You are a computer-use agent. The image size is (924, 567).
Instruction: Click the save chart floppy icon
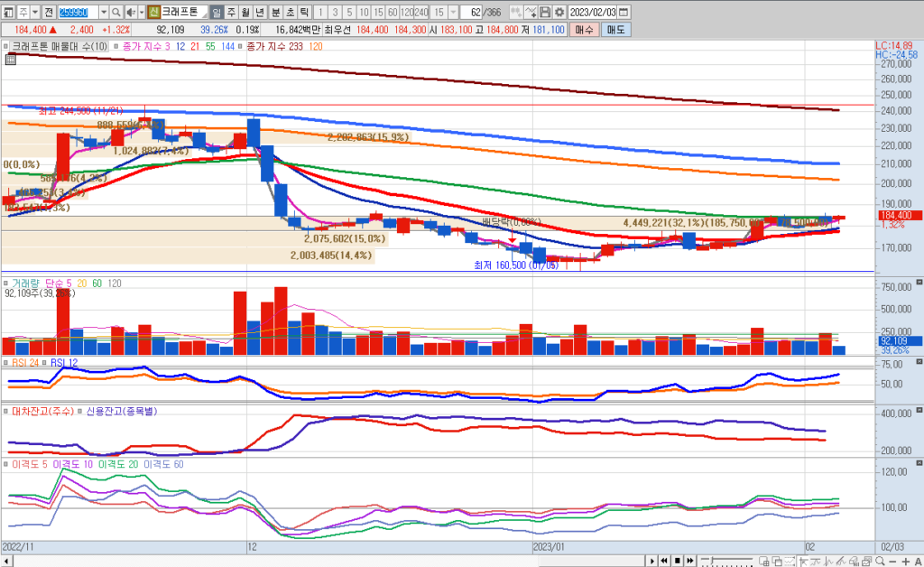[545, 12]
